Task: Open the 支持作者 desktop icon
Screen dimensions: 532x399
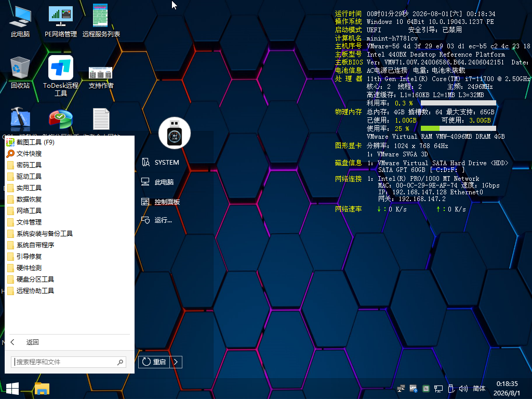Action: [x=101, y=77]
